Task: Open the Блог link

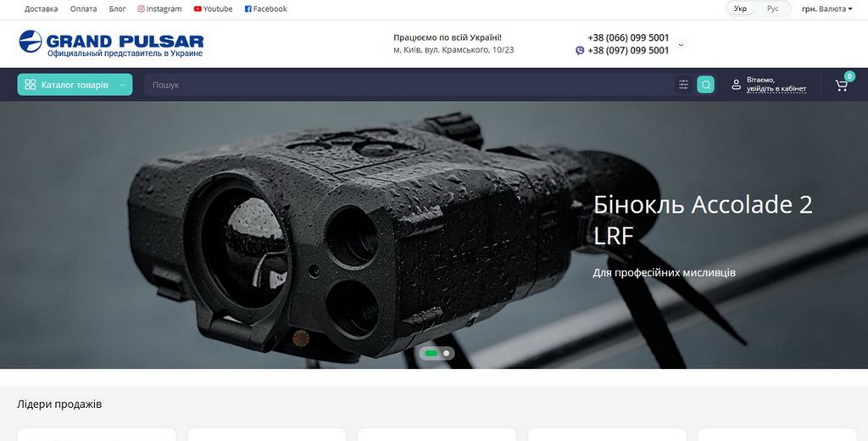Action: click(x=118, y=9)
